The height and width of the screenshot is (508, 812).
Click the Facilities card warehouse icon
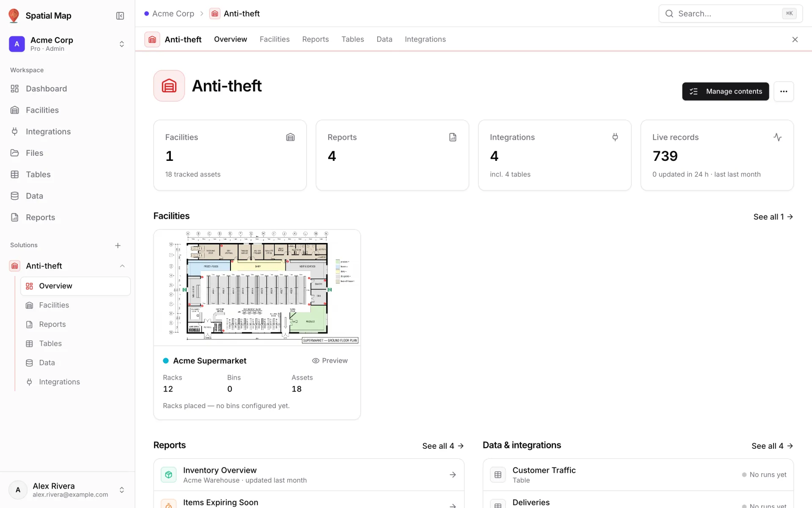pyautogui.click(x=290, y=137)
